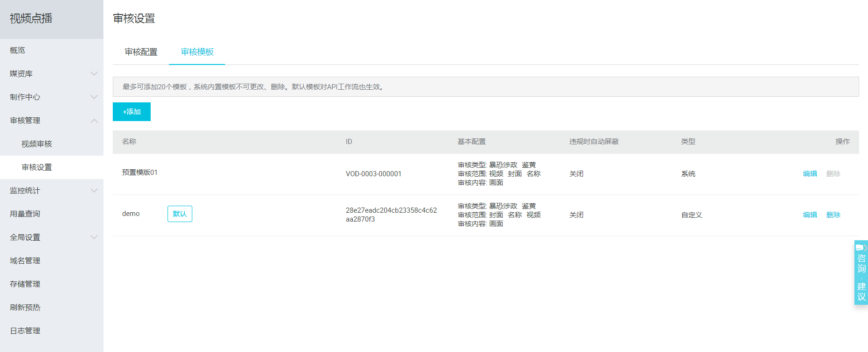
Task: Expand the 制作中心 menu chevron
Action: click(94, 97)
